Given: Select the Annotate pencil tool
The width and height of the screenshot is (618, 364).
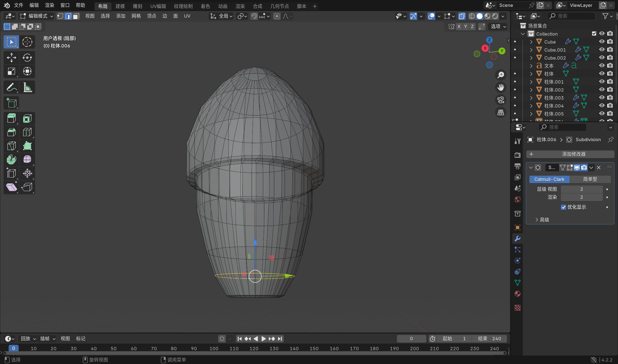Looking at the screenshot, I should click(x=11, y=87).
